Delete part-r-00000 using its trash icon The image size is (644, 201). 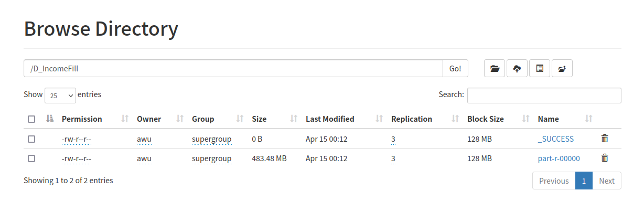[x=605, y=157]
